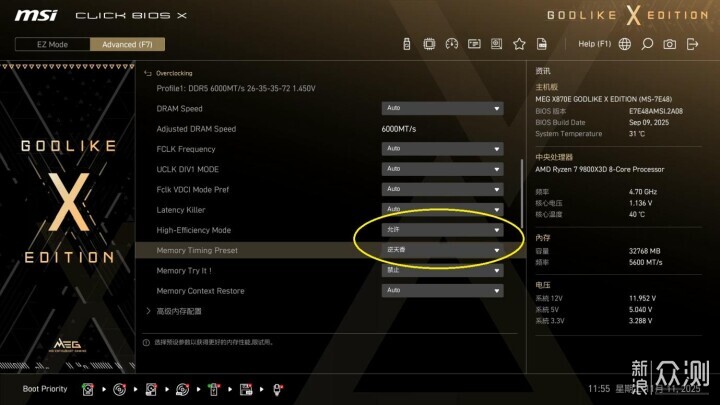Click the CPU chip icon in toolbar
Screen dimensions: 720x405
click(429, 44)
